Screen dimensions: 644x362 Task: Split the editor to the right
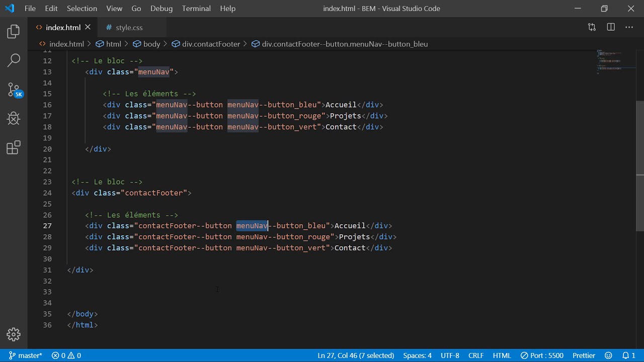coord(611,27)
